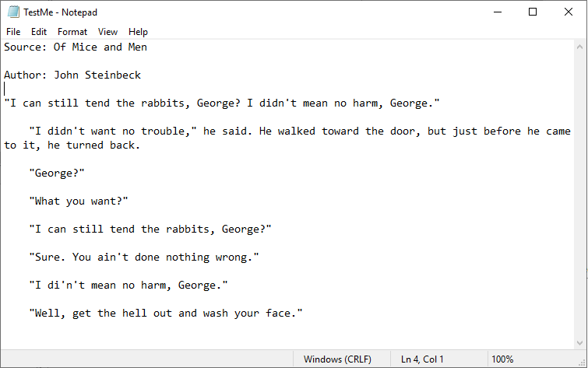
Task: Open the Format menu
Action: tap(72, 32)
